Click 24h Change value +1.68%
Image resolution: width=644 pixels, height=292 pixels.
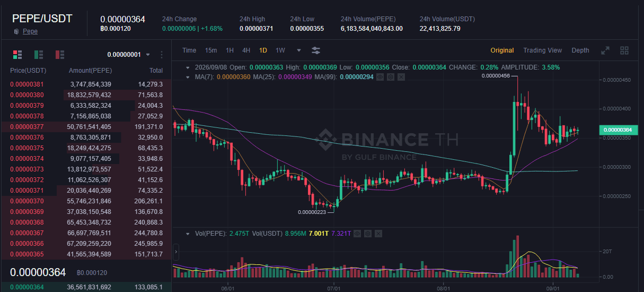coord(211,29)
